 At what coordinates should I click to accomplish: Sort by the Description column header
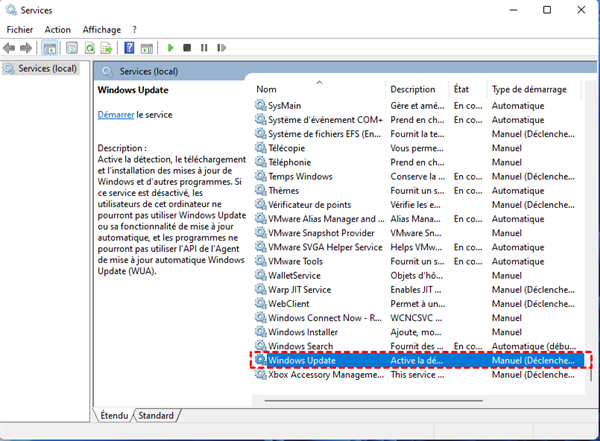(417, 89)
